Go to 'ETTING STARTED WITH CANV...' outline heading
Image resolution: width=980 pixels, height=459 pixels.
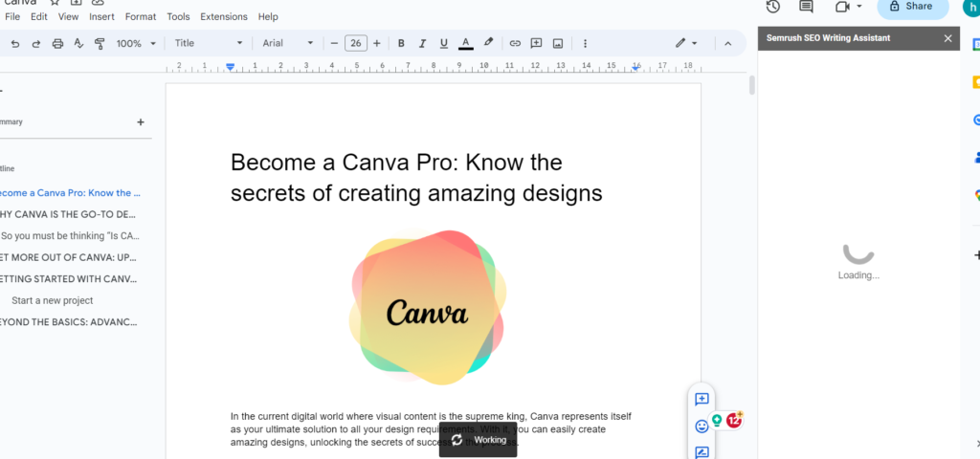coord(68,279)
